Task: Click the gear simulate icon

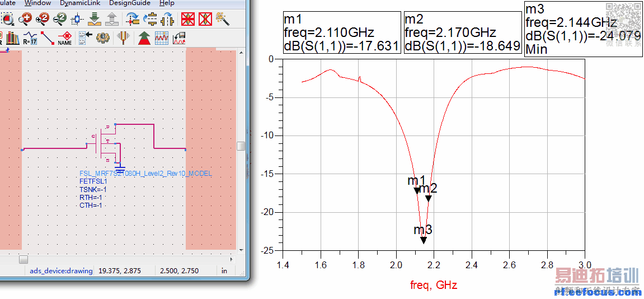Action: click(103, 38)
